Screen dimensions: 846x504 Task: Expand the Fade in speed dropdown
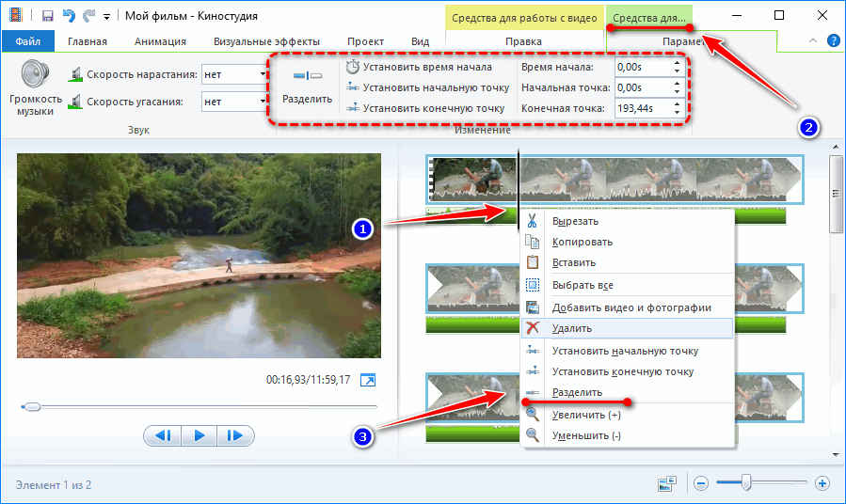(263, 74)
